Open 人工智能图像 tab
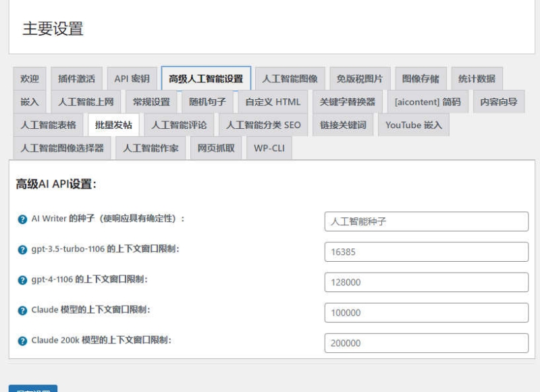Image resolution: width=540 pixels, height=392 pixels. (x=290, y=78)
